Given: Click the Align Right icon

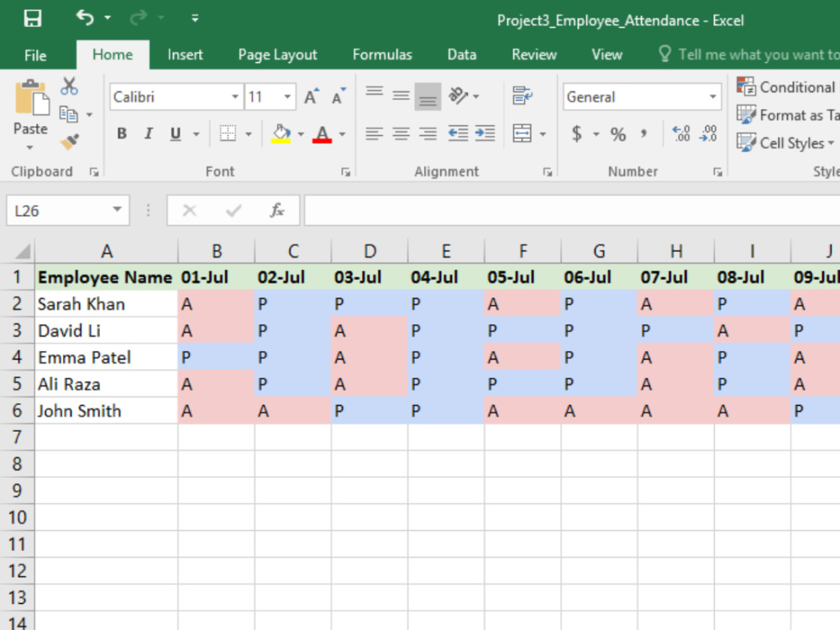Looking at the screenshot, I should coord(428,134).
